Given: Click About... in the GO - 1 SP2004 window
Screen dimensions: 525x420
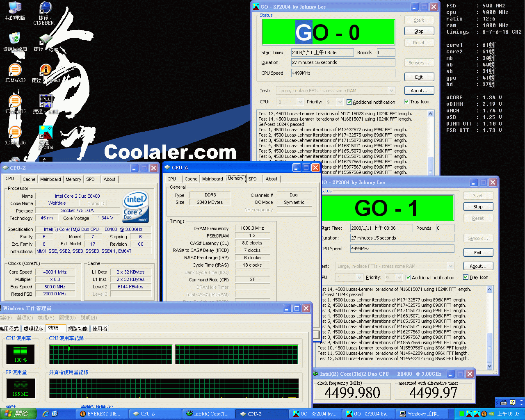Looking at the screenshot, I should click(x=478, y=266).
